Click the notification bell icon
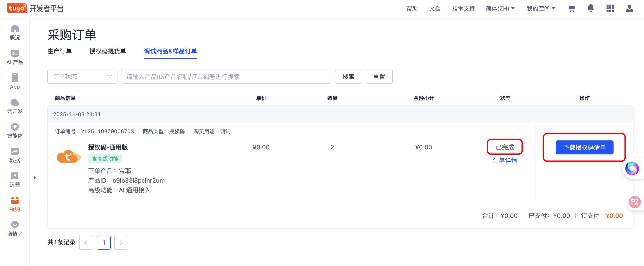This screenshot has width=644, height=266. point(591,9)
